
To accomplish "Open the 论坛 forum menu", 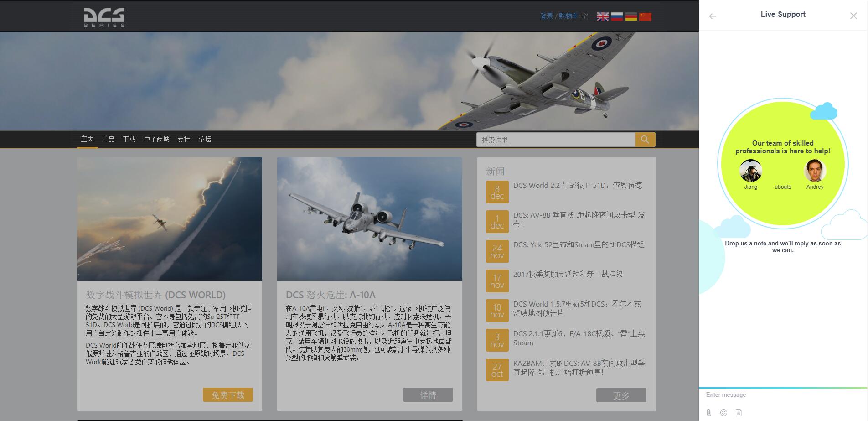I will click(205, 139).
